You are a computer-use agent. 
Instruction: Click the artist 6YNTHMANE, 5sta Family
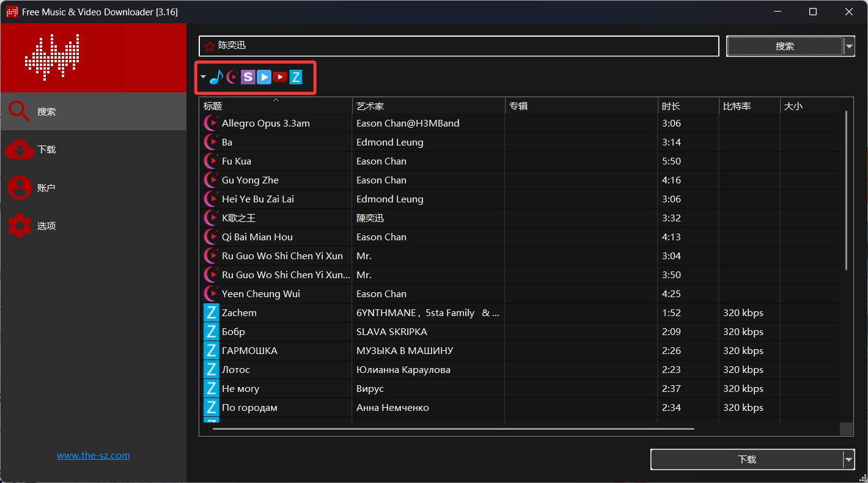point(428,313)
